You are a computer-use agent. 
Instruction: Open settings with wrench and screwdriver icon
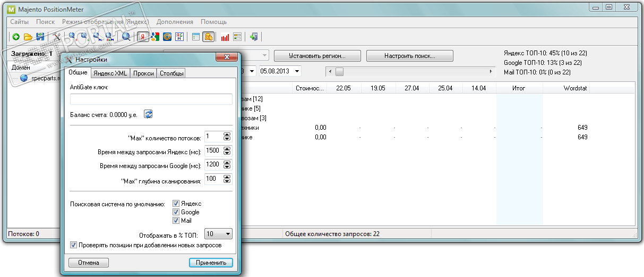pyautogui.click(x=57, y=37)
